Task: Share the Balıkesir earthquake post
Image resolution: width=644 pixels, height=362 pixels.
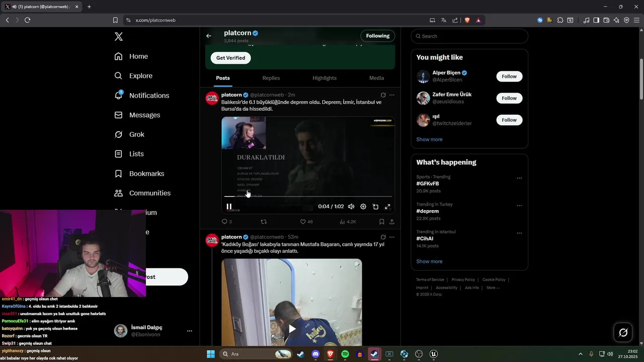Action: pos(392,222)
